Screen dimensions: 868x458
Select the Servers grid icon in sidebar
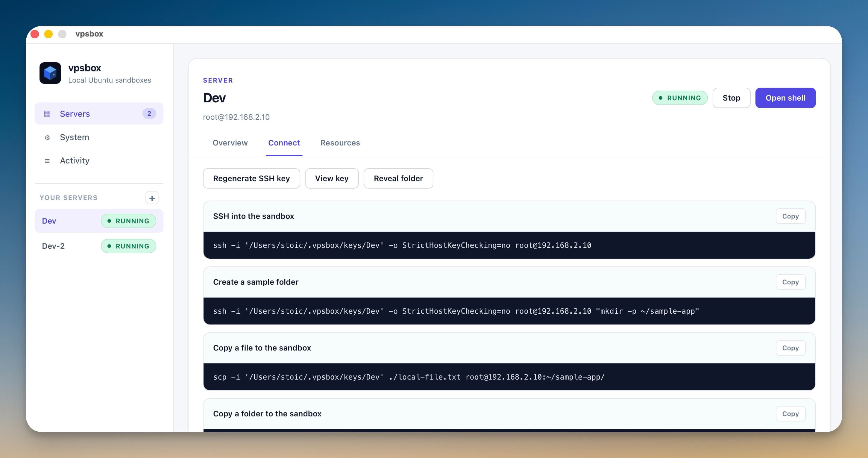(47, 113)
